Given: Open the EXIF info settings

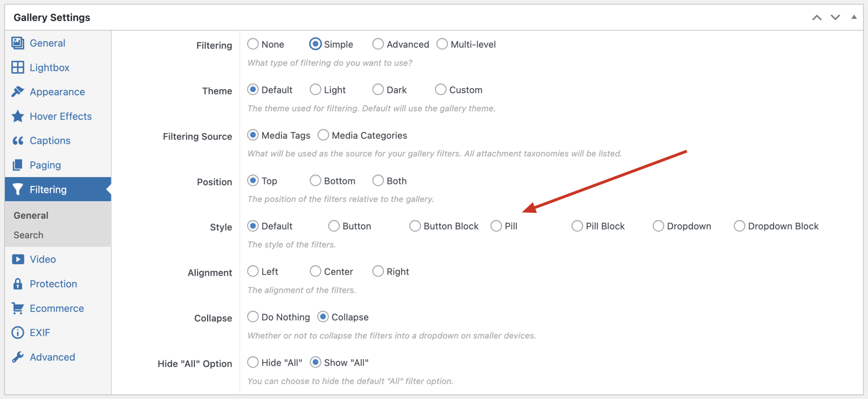Looking at the screenshot, I should click(x=40, y=333).
